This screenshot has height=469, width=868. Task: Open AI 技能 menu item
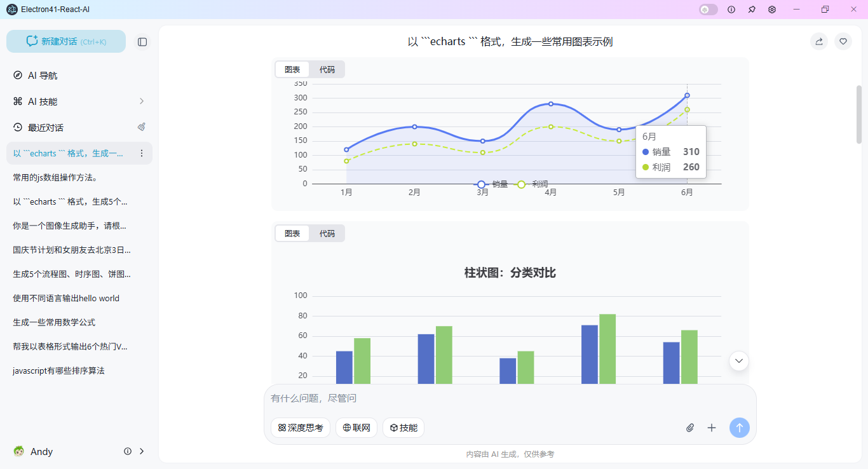(x=79, y=101)
